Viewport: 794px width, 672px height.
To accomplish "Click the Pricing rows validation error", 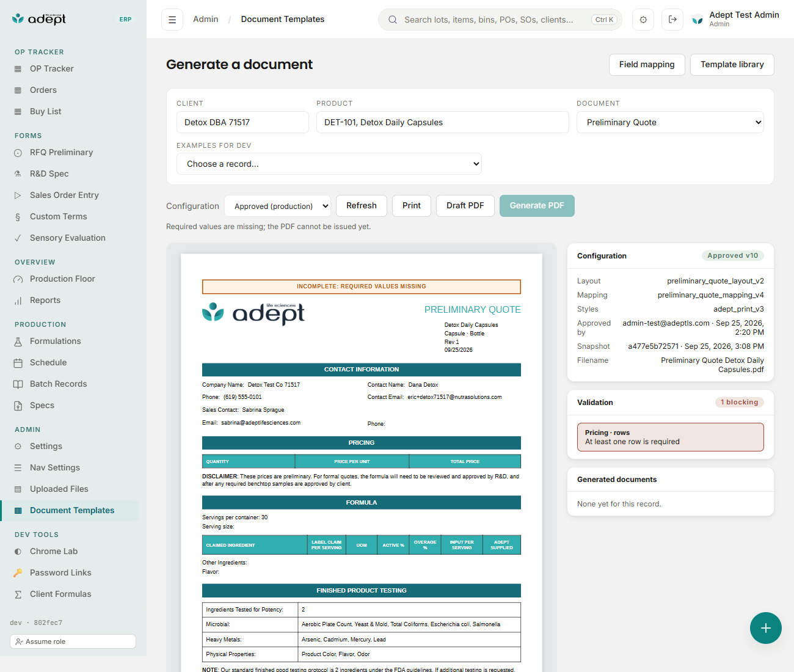I will click(671, 437).
